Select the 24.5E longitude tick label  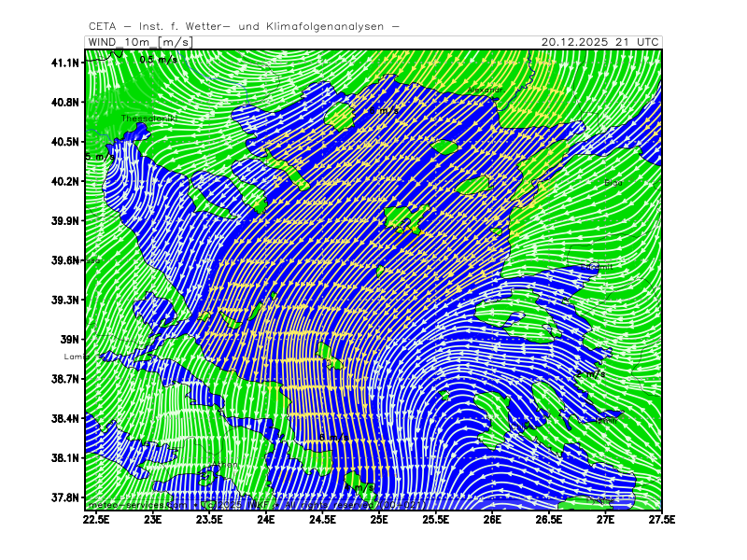pos(322,517)
